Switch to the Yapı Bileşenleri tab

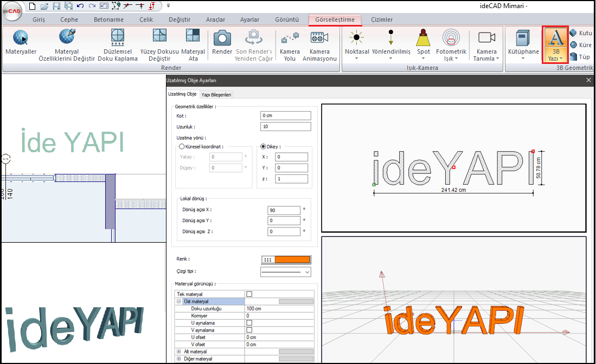click(216, 95)
